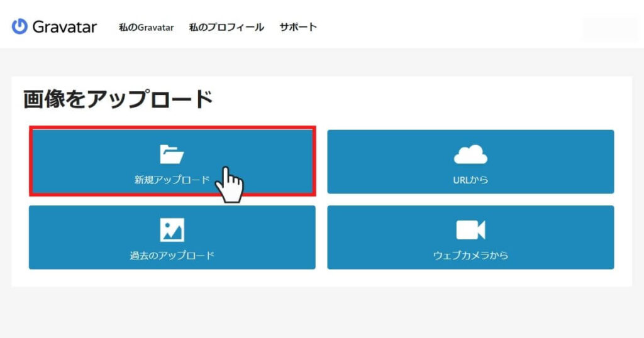Click the cloud icon for URL upload
The image size is (644, 338).
point(470,154)
